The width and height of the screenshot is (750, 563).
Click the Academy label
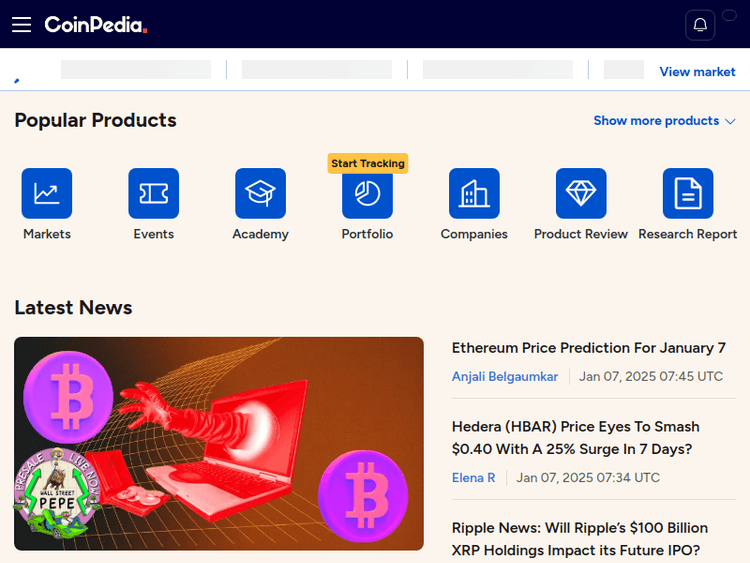tap(261, 234)
